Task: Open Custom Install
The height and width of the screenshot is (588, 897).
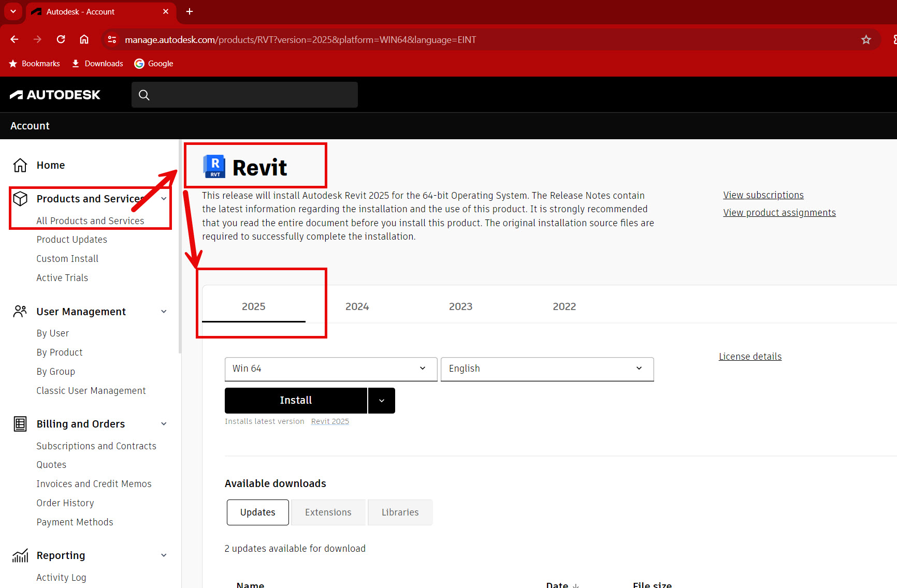Action: click(x=67, y=259)
